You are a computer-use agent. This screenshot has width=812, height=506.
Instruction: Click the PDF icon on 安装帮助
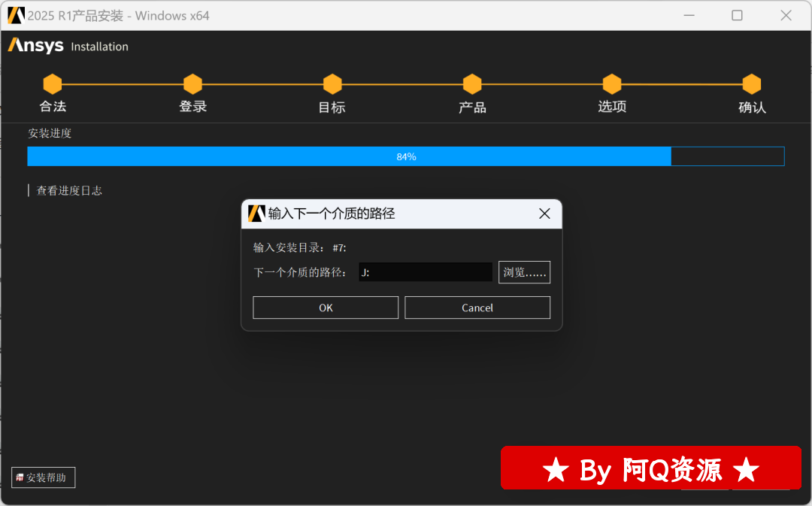[20, 477]
